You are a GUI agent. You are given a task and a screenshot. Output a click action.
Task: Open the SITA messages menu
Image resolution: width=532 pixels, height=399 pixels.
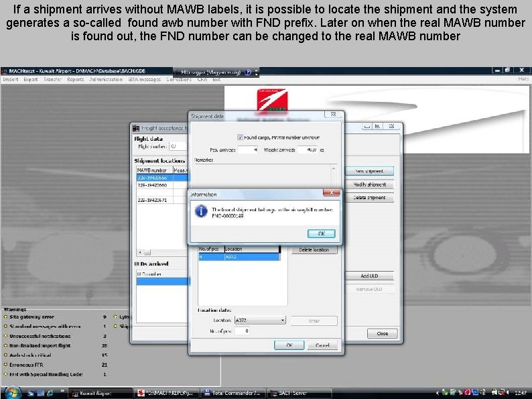[x=144, y=79]
